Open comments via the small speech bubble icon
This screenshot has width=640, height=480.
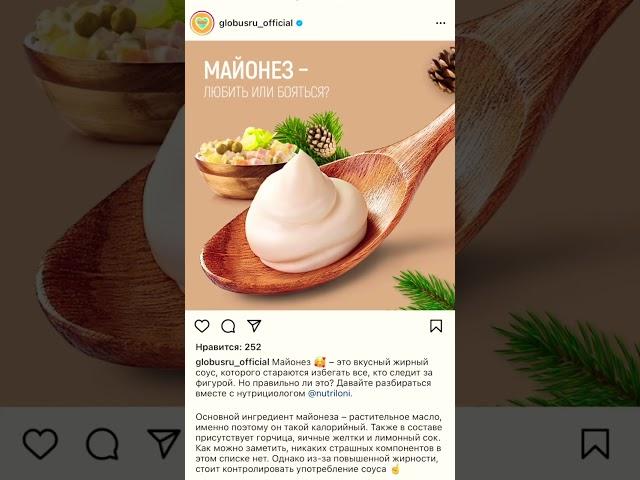[228, 326]
